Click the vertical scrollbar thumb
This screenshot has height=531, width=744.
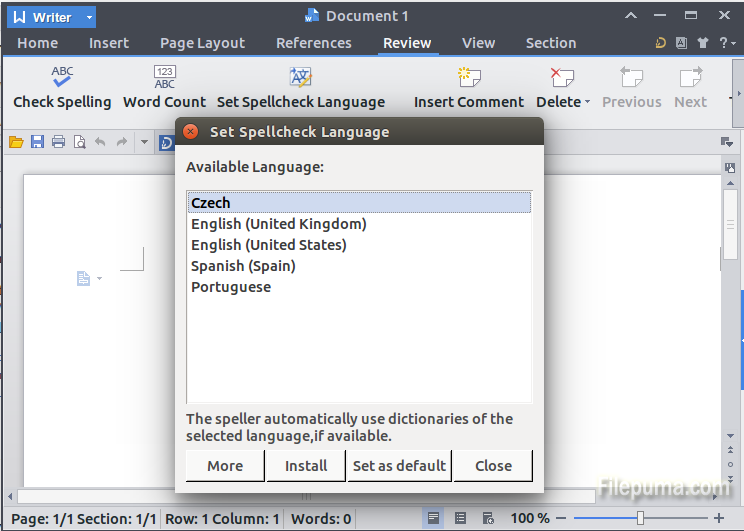point(730,224)
